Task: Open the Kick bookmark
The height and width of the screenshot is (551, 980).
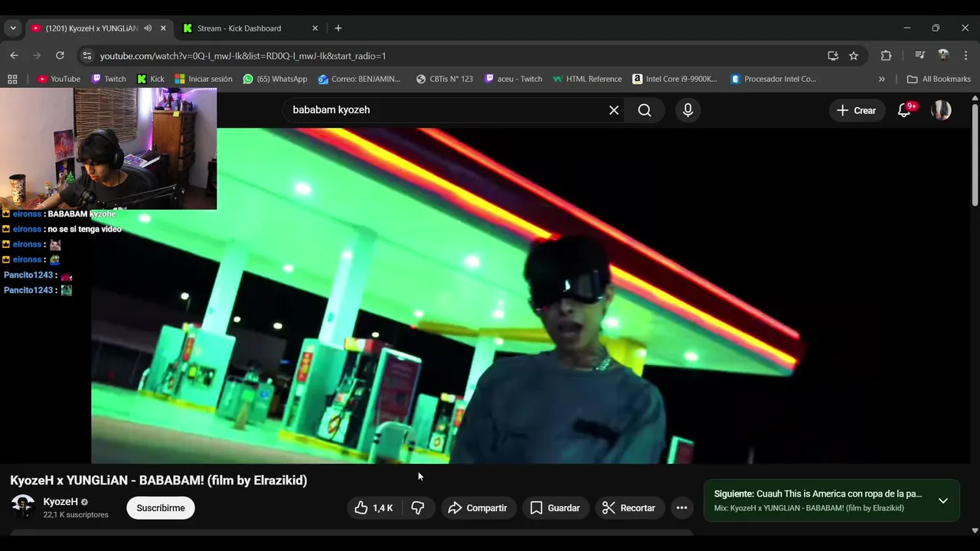Action: point(151,79)
